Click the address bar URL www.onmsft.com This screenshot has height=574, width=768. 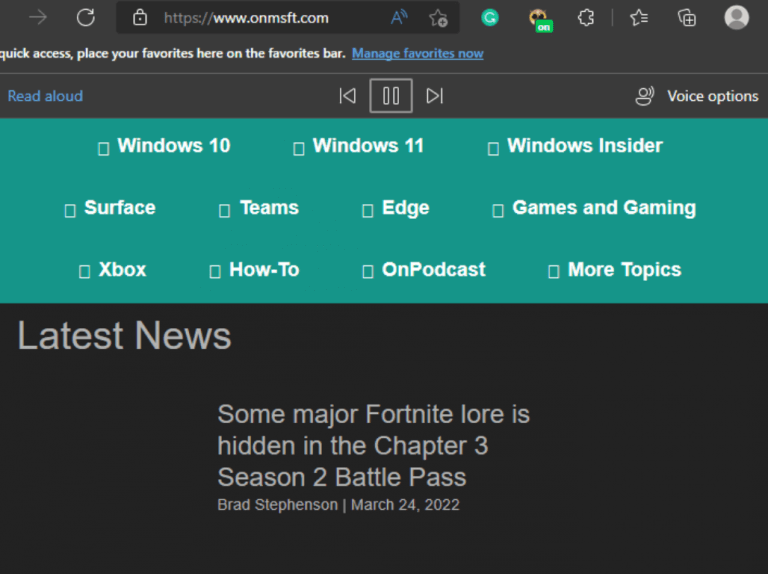[x=246, y=18]
